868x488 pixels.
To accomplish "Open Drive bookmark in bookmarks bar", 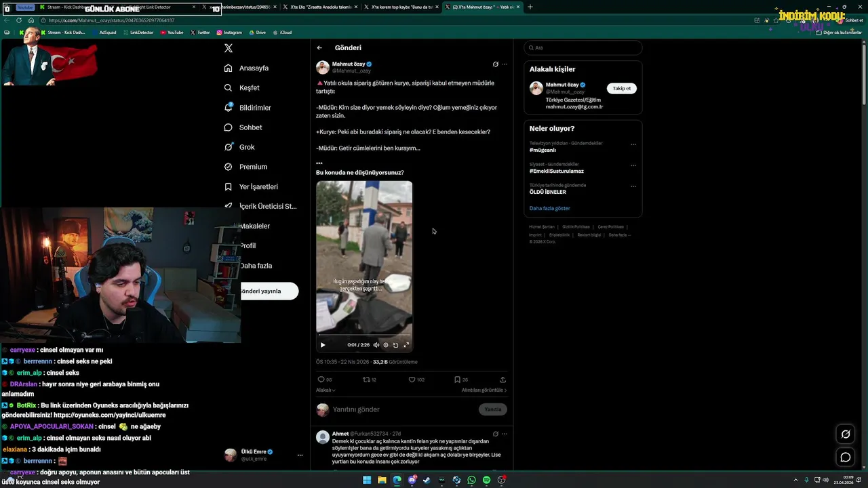I will pos(257,33).
